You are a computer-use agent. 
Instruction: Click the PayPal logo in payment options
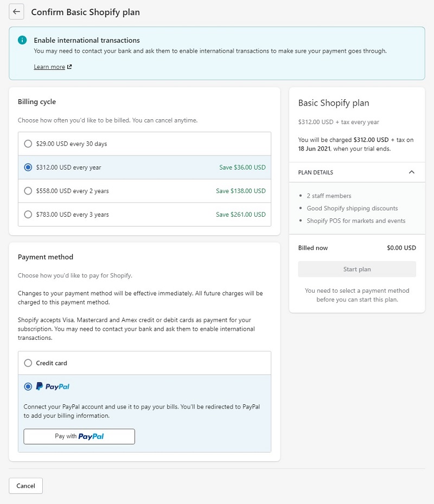pos(53,386)
